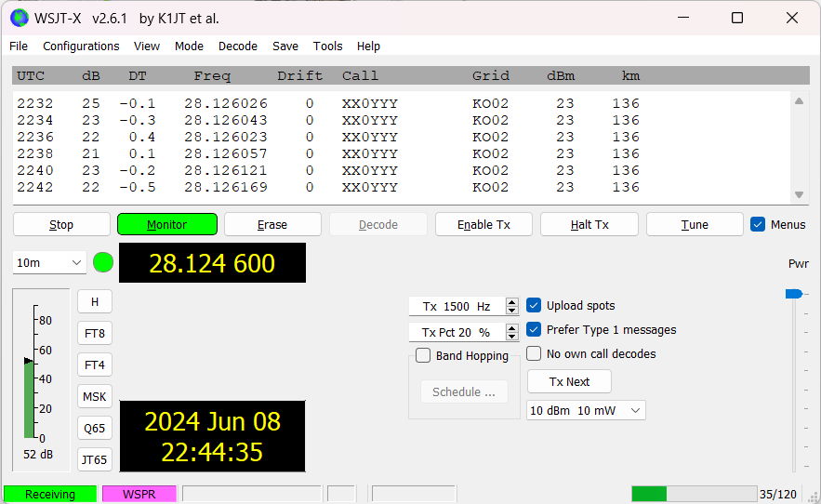
Task: Click frequency value 28.126169
Action: pyautogui.click(x=226, y=187)
